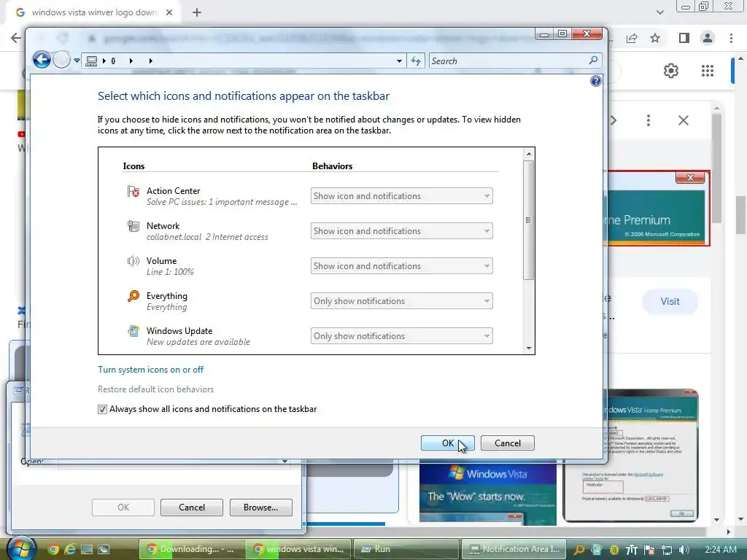The height and width of the screenshot is (560, 747).
Task: Click Cancel in the Run dialog
Action: [192, 507]
